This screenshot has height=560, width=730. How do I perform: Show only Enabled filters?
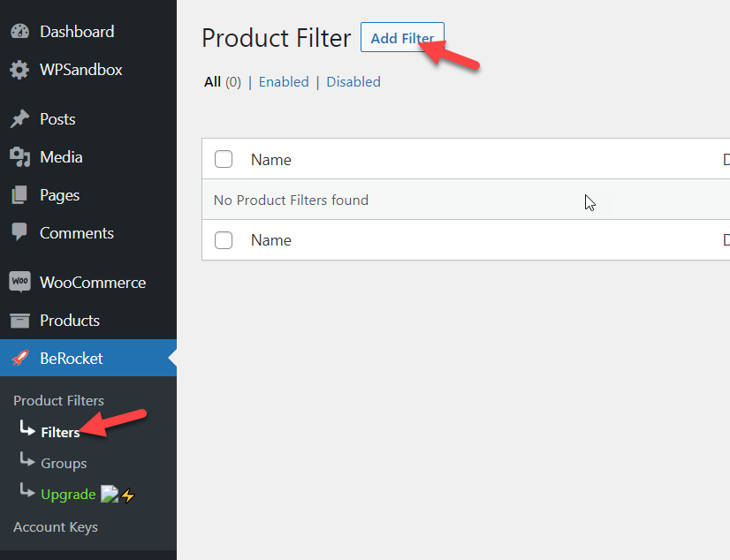coord(284,82)
